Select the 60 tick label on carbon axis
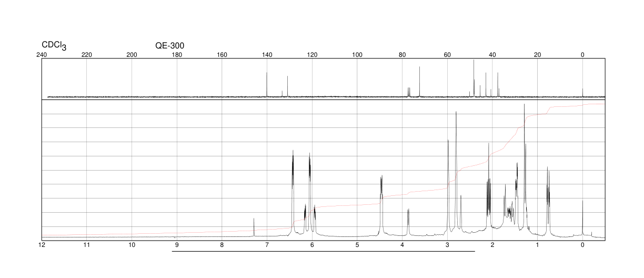 point(447,55)
